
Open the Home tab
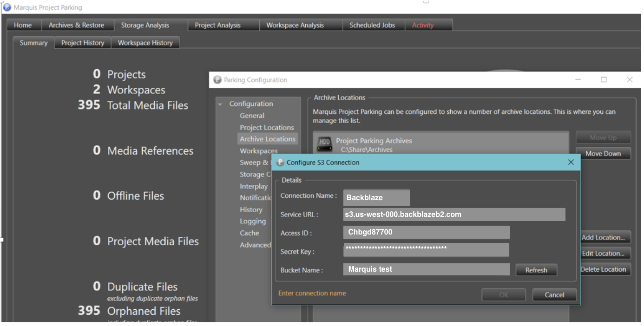click(23, 25)
